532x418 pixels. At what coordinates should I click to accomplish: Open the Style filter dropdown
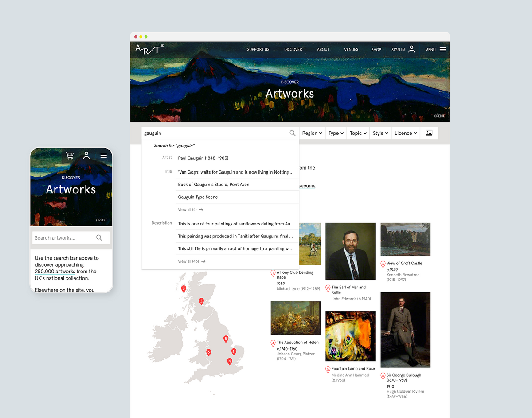coord(380,133)
